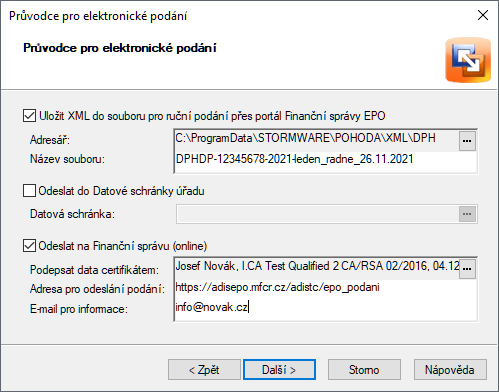Open help via Nápověda button
Screen dimensions: 499x392
click(x=450, y=370)
